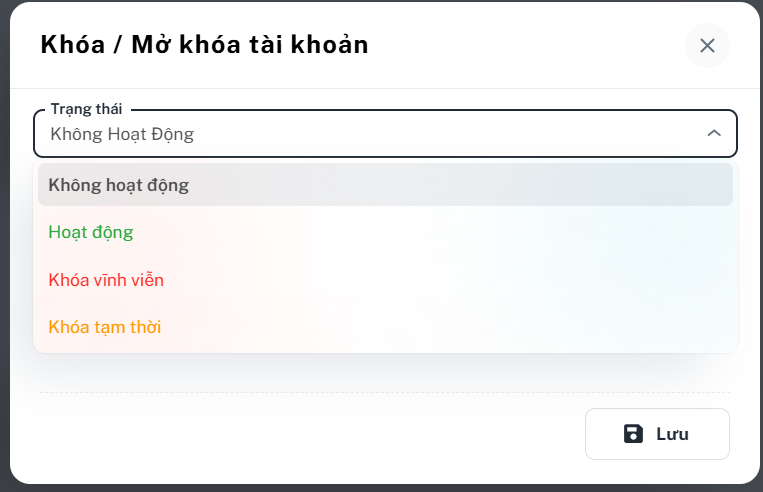Click the empty footer area left of Lưu
Viewport: 763px width, 492px height.
click(311, 434)
